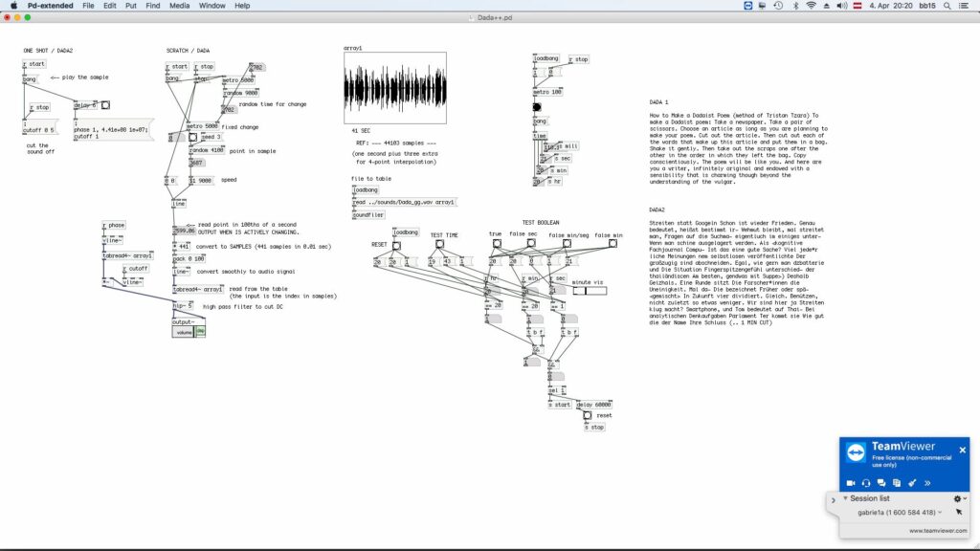Click the TeamViewer logo in the panel
The image size is (980, 551).
(x=856, y=452)
